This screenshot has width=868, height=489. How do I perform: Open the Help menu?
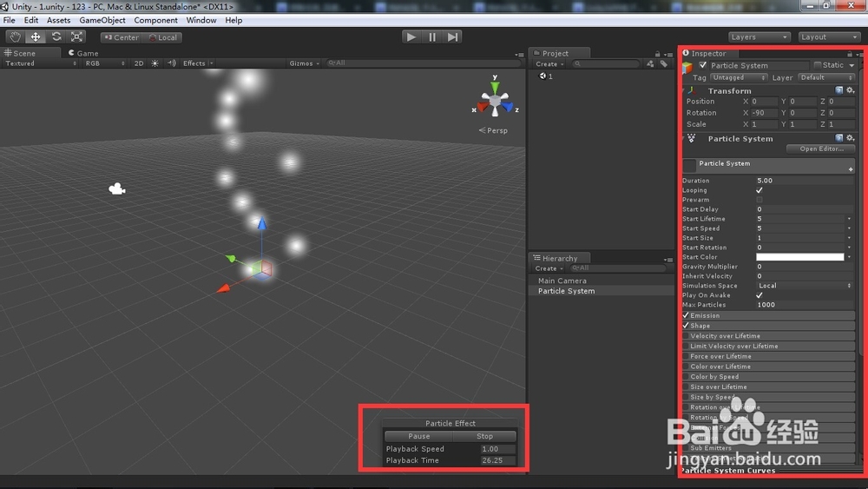point(233,20)
